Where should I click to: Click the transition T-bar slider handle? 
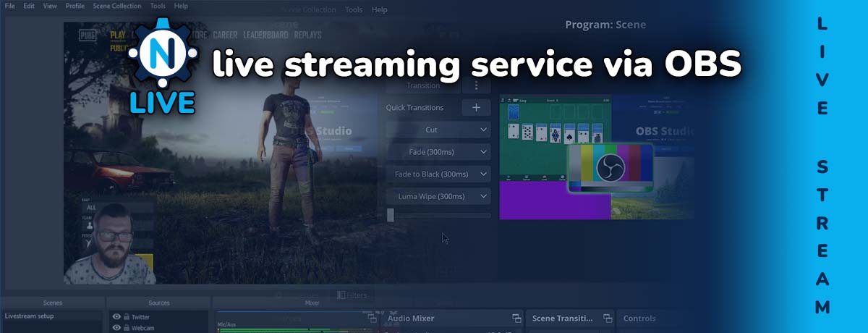391,215
